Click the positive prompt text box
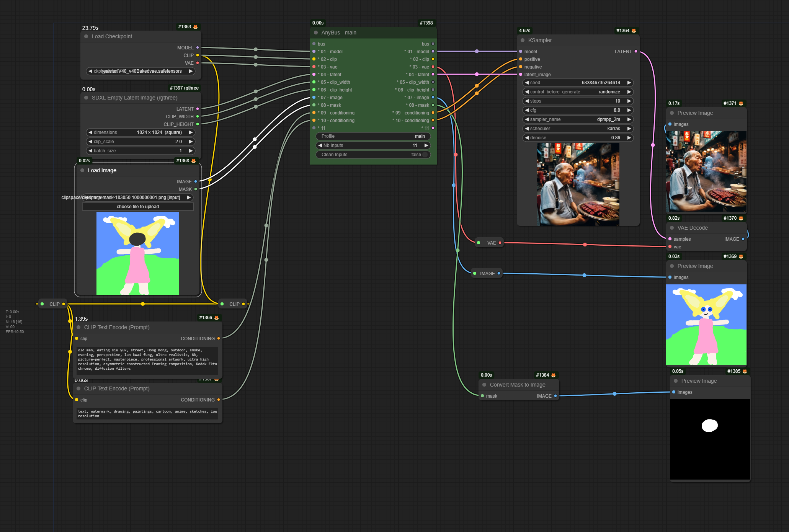 click(x=147, y=360)
